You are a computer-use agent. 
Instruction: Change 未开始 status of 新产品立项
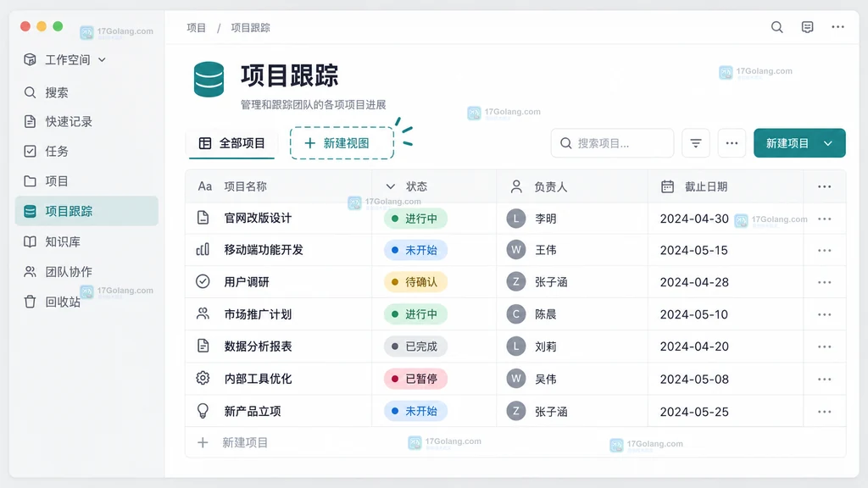click(415, 411)
